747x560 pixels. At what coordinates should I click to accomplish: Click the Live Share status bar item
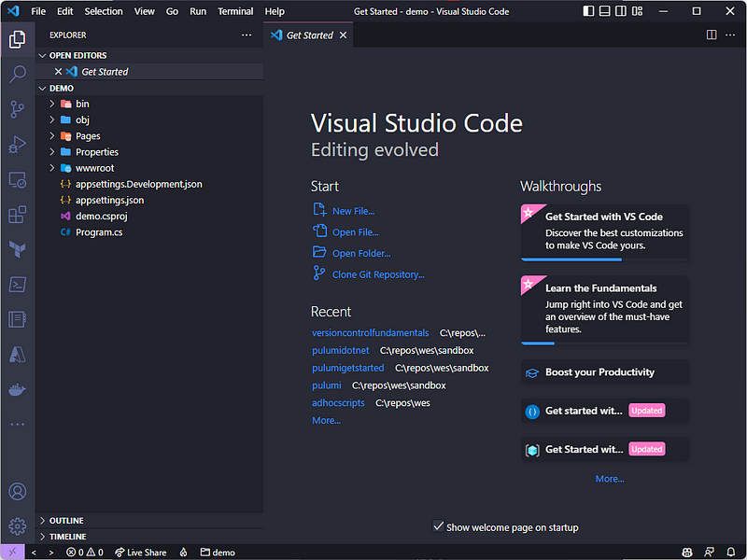coord(140,553)
